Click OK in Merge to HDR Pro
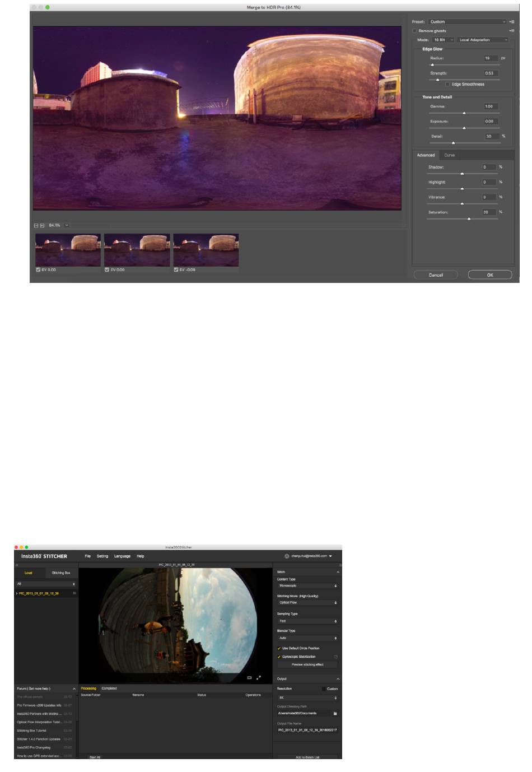Image resolution: width=532 pixels, height=772 pixels. pos(490,275)
